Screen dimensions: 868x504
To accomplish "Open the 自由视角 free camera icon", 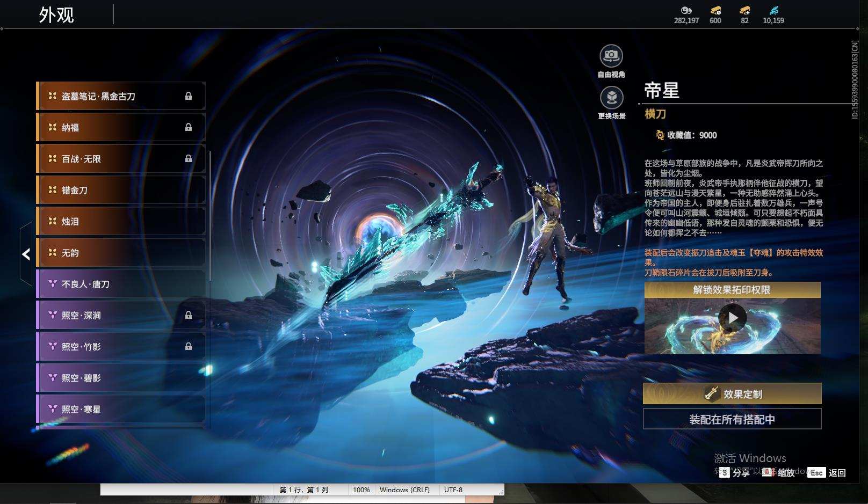I will (x=611, y=56).
